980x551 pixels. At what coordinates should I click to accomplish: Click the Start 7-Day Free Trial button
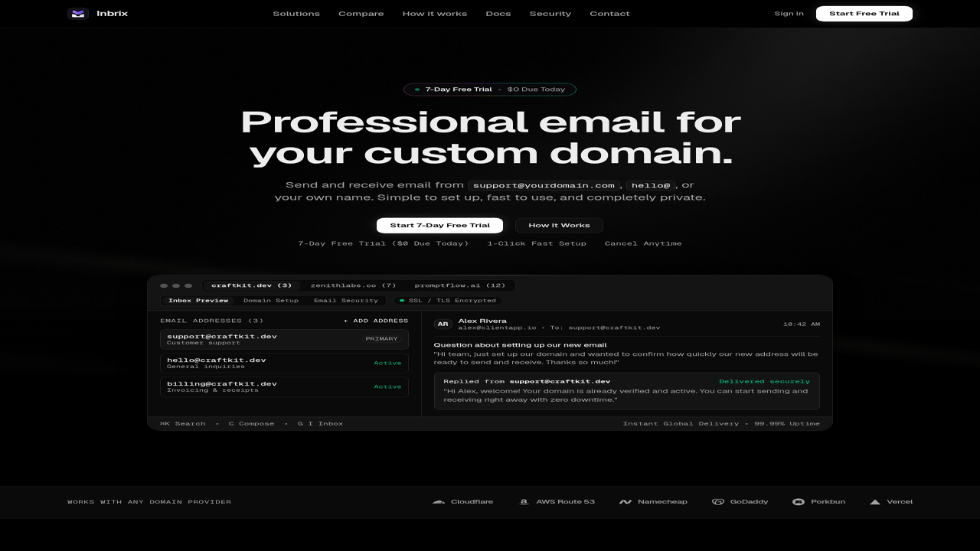click(x=439, y=225)
